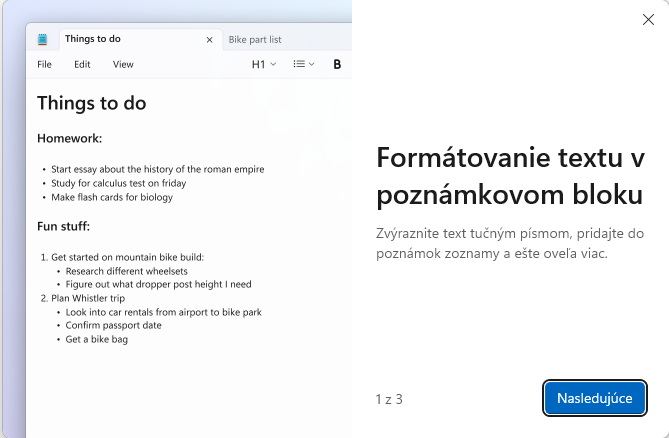669x438 pixels.
Task: Select the 'Things to do' tab
Action: pyautogui.click(x=93, y=39)
